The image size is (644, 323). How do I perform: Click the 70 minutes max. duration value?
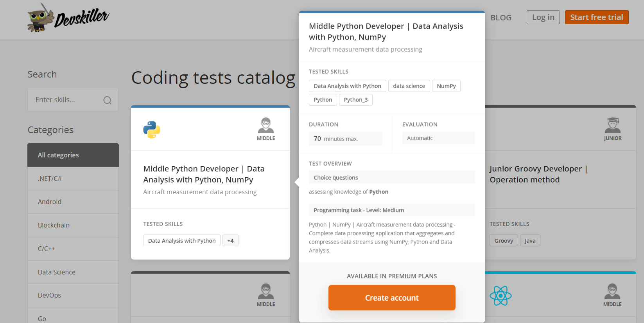[x=345, y=139]
